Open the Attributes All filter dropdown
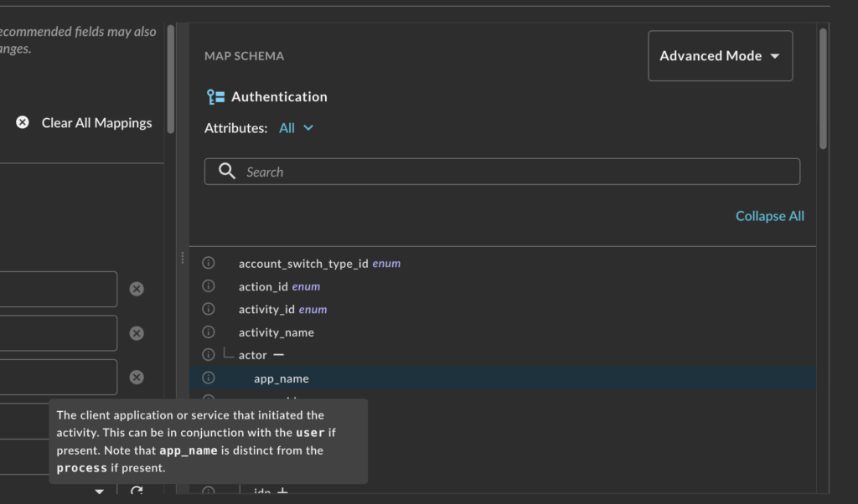 coord(297,127)
